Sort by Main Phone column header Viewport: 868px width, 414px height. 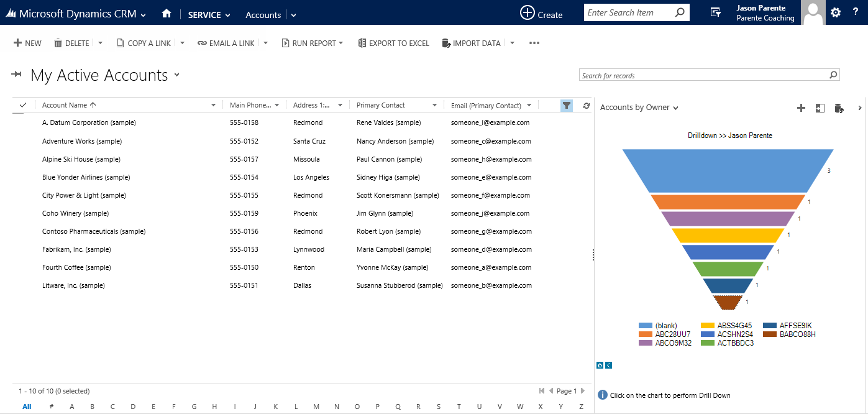tap(249, 105)
